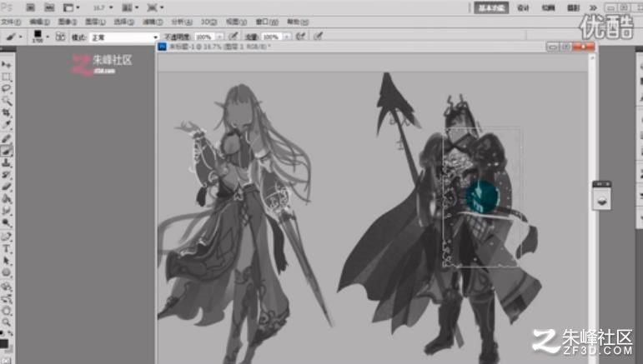Open the 选择 (Select) menu
Image resolution: width=643 pixels, height=364 pixels.
pos(123,22)
